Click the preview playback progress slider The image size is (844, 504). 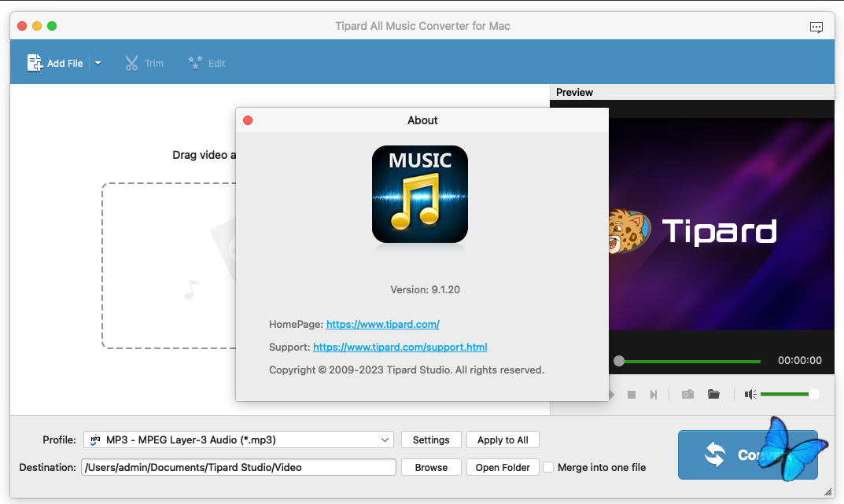687,362
